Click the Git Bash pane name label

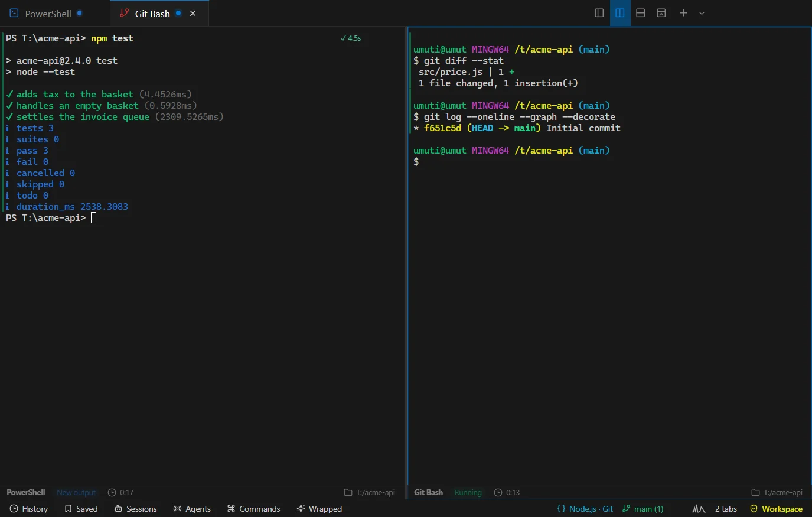[428, 492]
